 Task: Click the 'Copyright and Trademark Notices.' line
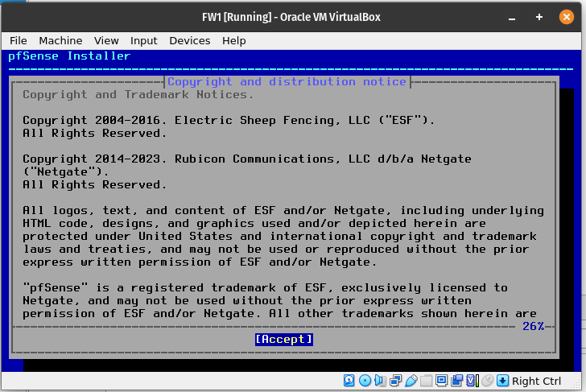(x=138, y=94)
